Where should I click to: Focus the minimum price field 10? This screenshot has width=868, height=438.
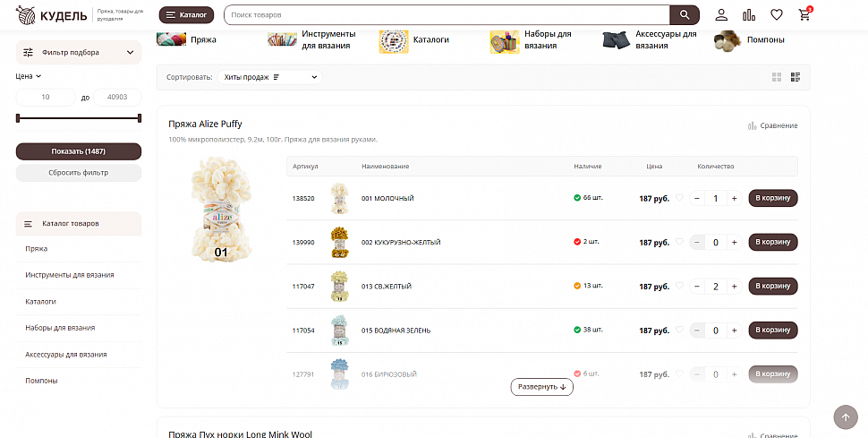pyautogui.click(x=46, y=97)
